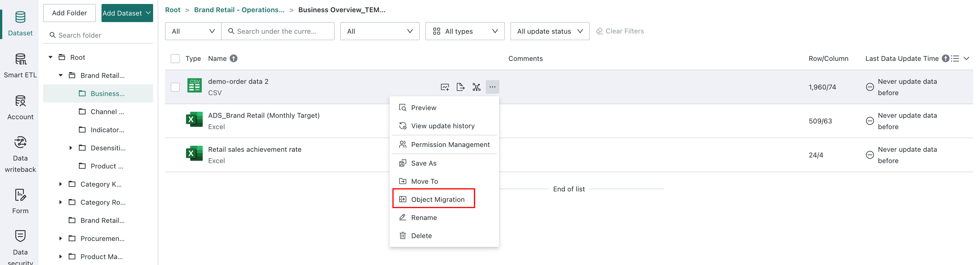980x265 pixels.
Task: Expand the Procuremen... folder node
Action: [60, 238]
